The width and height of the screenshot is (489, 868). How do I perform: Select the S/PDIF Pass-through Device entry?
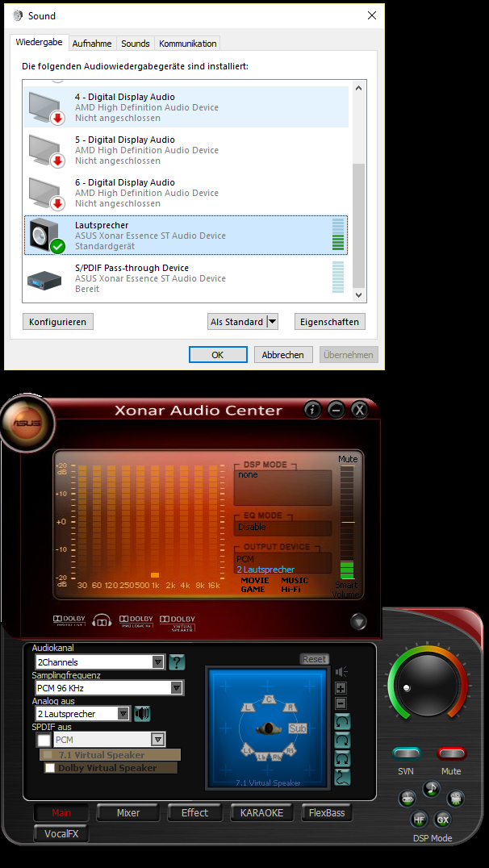click(x=186, y=278)
